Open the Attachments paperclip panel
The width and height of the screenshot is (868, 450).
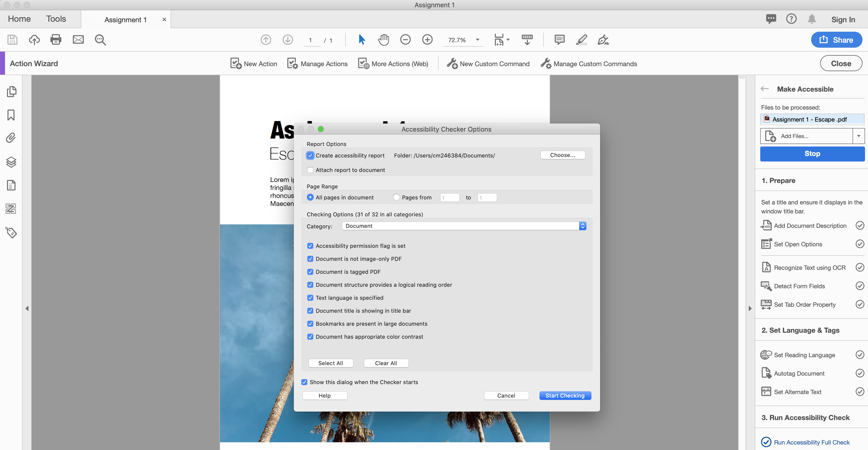pos(11,138)
